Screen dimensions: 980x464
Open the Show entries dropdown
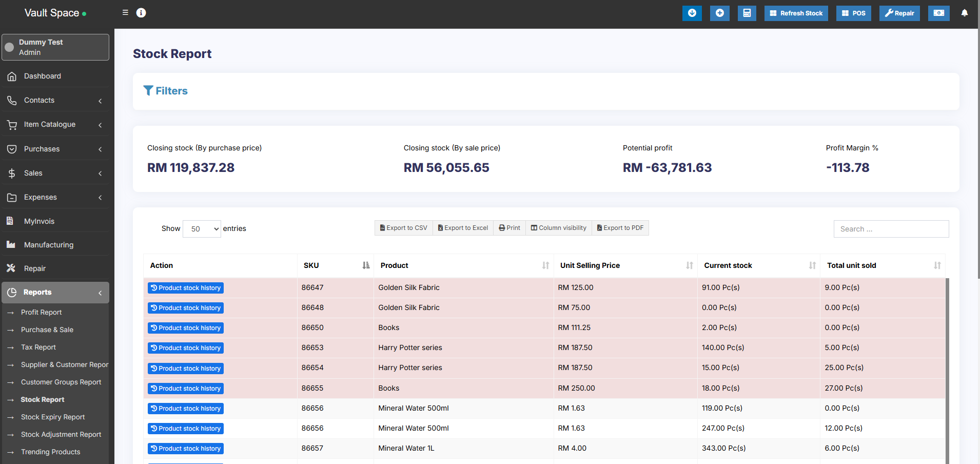[202, 229]
